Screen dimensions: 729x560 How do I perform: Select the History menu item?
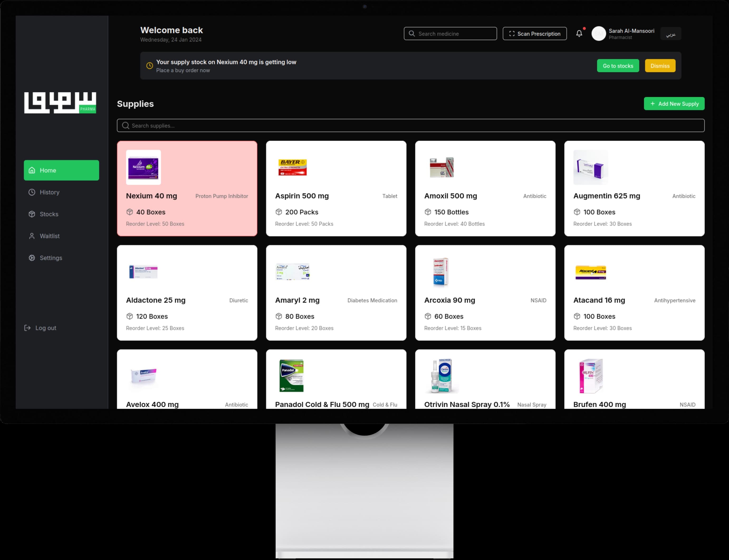pyautogui.click(x=49, y=192)
